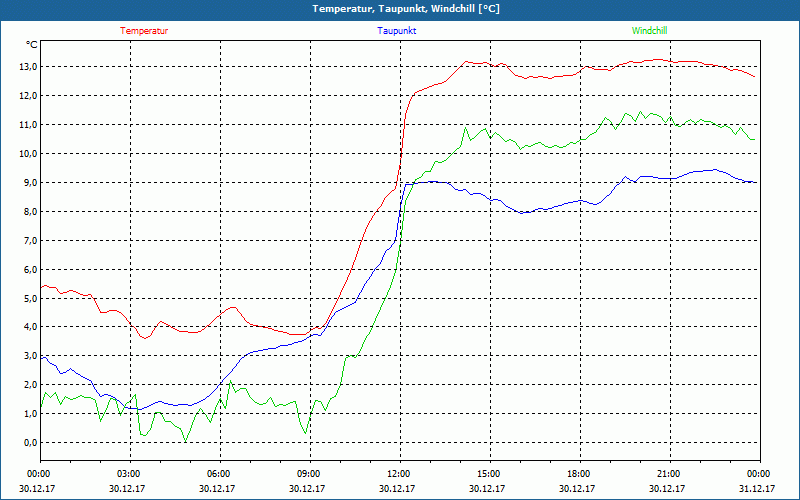Screen dimensions: 800x500
Task: Click the 8,0 y-axis value
Action: pyautogui.click(x=30, y=211)
